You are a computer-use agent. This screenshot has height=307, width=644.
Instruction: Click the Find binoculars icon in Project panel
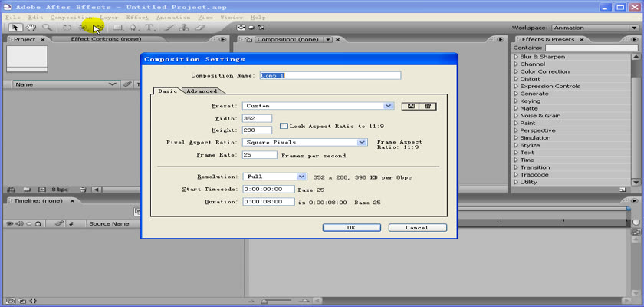coord(11,190)
